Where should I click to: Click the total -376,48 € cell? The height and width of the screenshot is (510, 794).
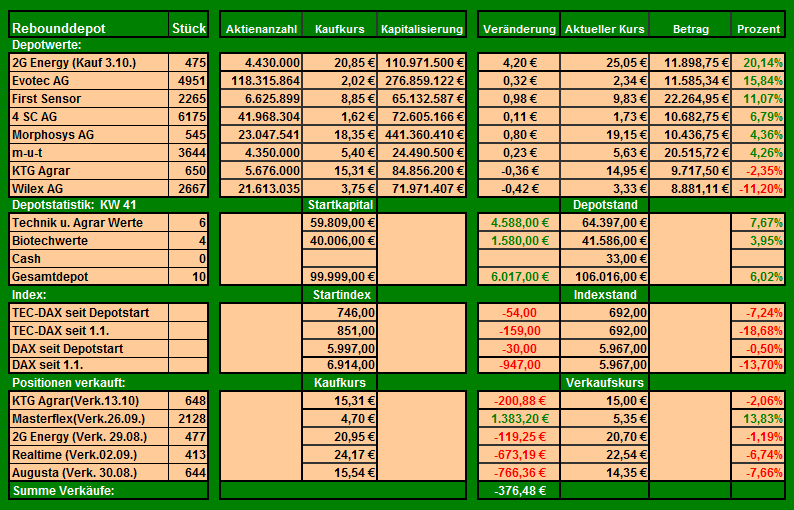tap(519, 491)
